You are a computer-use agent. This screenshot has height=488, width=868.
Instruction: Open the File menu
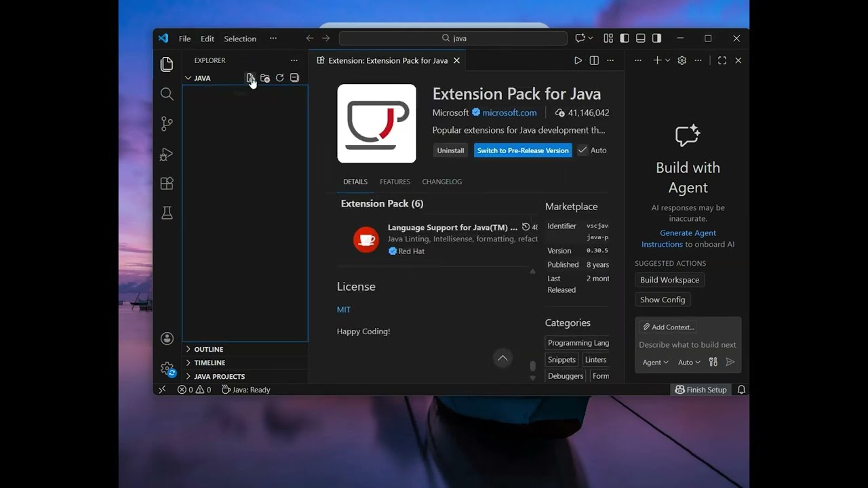(184, 39)
